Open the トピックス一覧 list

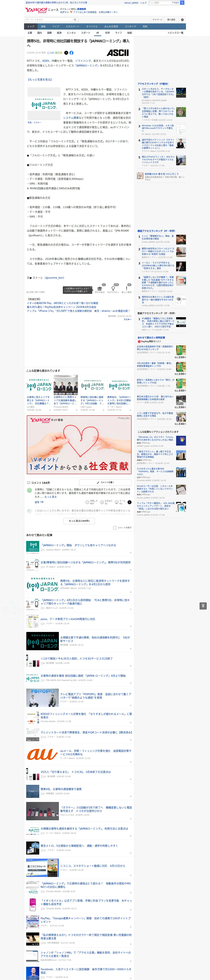point(176,33)
